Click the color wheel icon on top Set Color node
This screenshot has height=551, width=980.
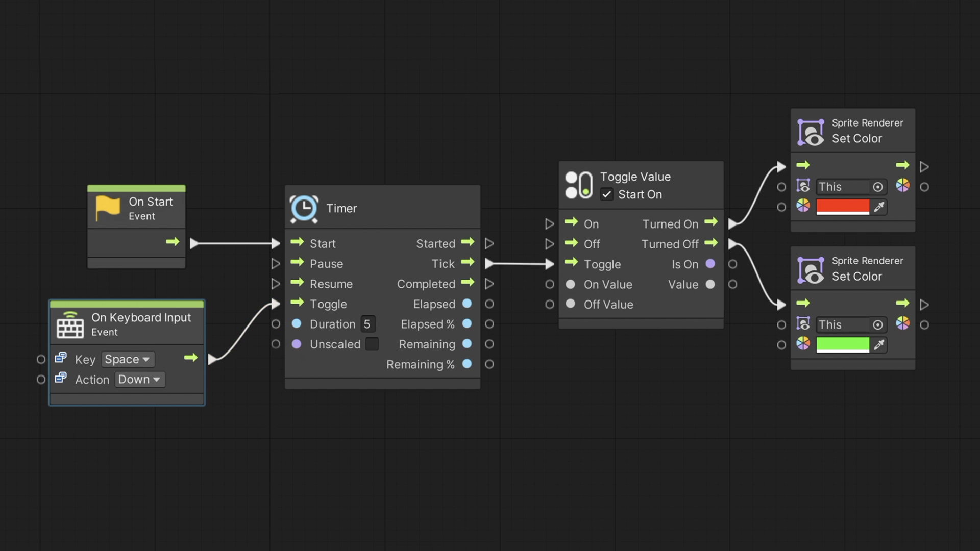click(x=903, y=186)
